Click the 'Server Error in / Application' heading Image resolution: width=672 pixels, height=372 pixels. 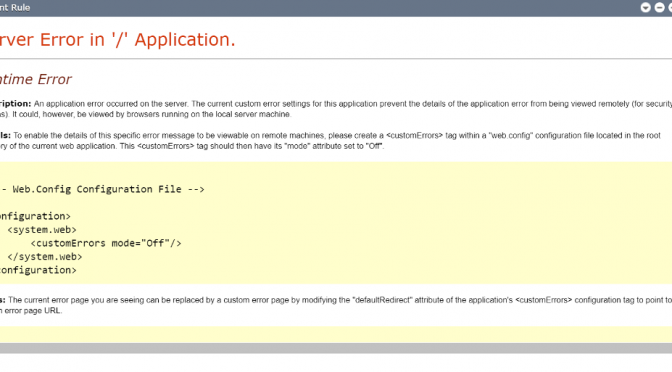coord(117,39)
